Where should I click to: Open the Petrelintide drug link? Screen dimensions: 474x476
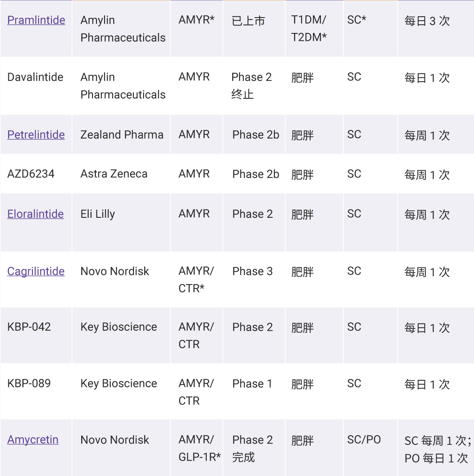pyautogui.click(x=36, y=135)
